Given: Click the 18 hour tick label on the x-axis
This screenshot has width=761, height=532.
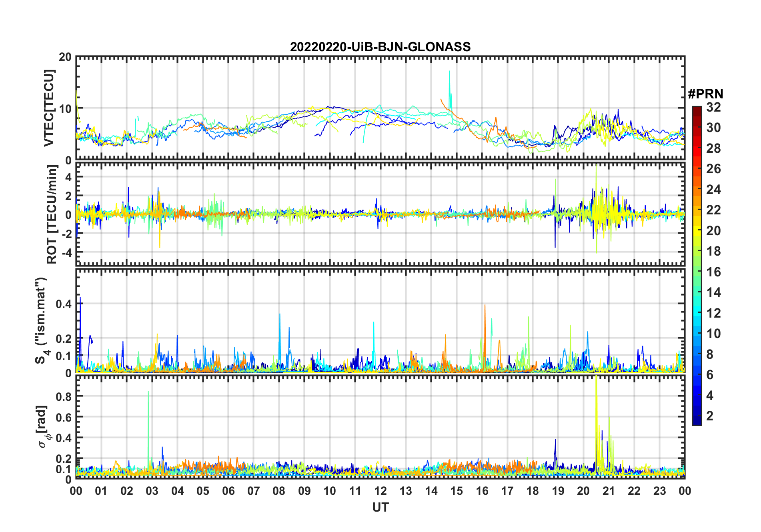Looking at the screenshot, I should (x=533, y=491).
